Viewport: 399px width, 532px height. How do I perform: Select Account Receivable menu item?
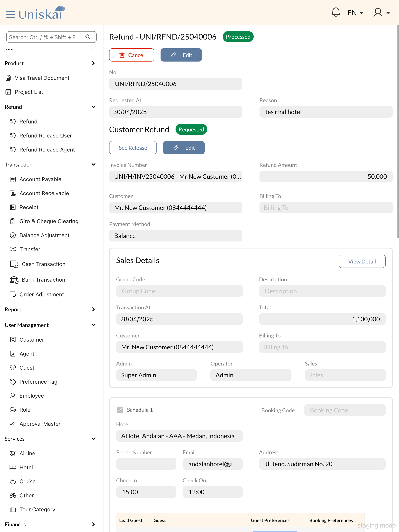pos(44,193)
